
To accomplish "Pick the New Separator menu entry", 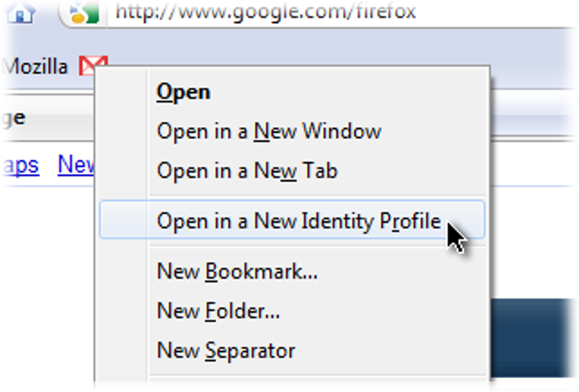I will tap(225, 350).
